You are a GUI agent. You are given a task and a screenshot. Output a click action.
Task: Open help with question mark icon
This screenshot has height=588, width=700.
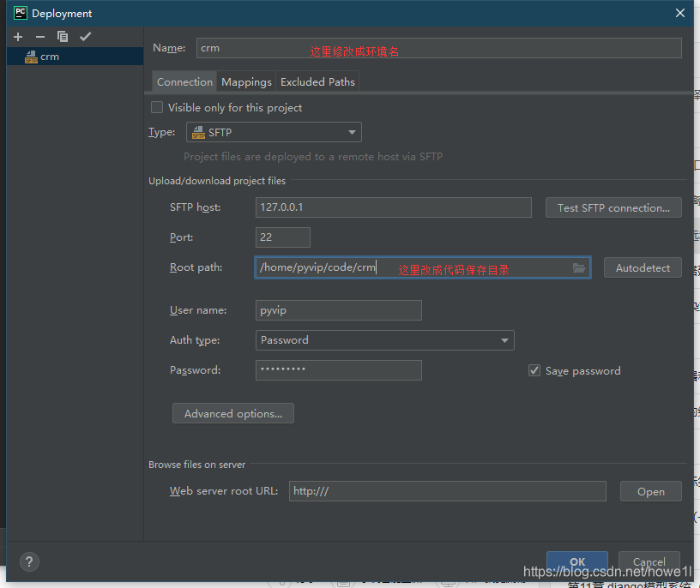point(29,562)
